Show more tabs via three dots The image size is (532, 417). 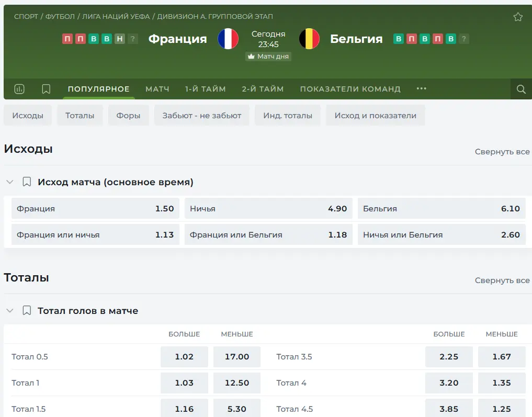pos(422,88)
